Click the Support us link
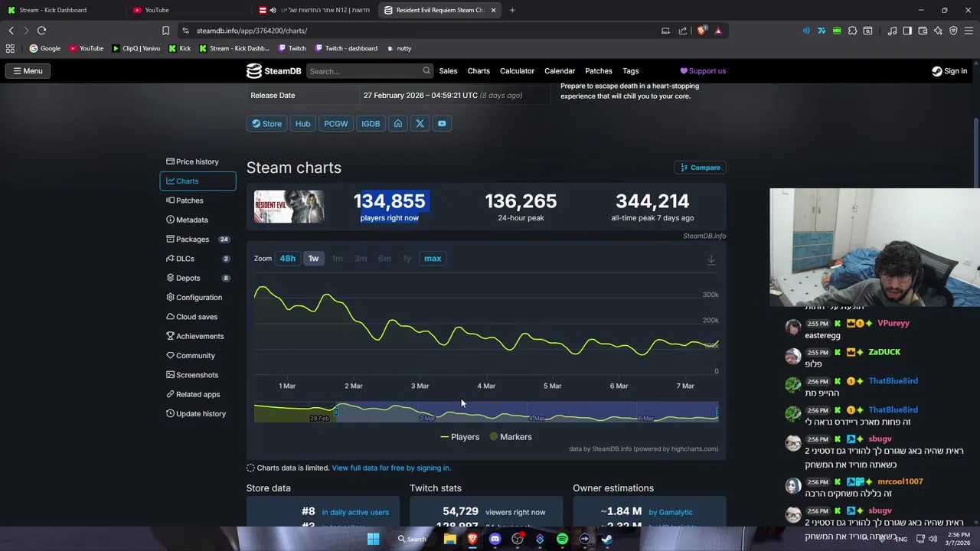The width and height of the screenshot is (980, 551). pos(703,71)
